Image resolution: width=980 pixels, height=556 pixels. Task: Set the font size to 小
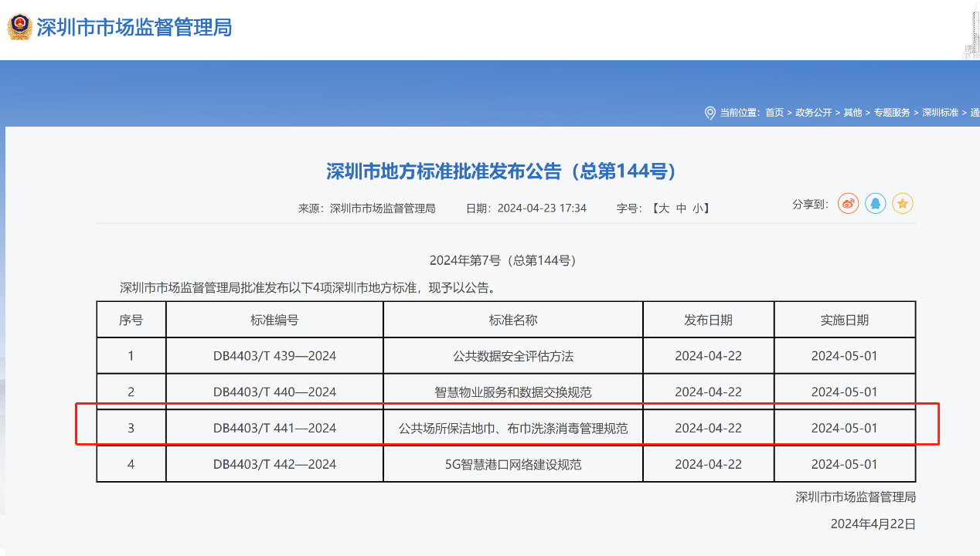click(697, 208)
